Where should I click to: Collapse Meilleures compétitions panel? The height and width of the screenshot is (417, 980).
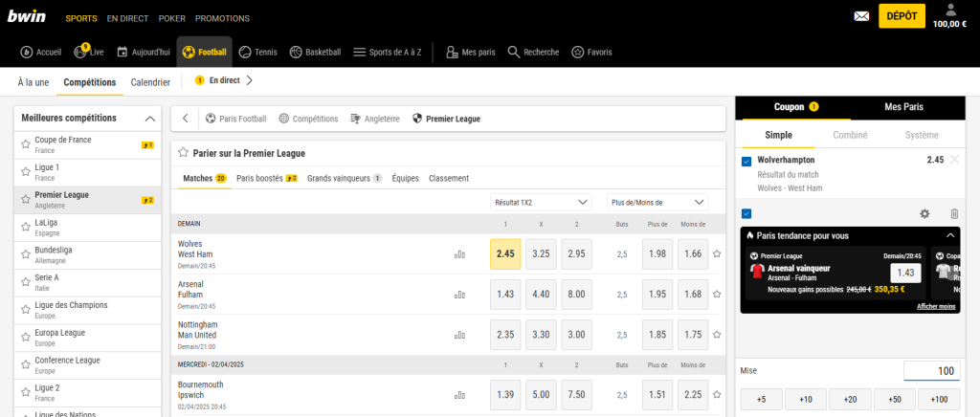(x=150, y=119)
